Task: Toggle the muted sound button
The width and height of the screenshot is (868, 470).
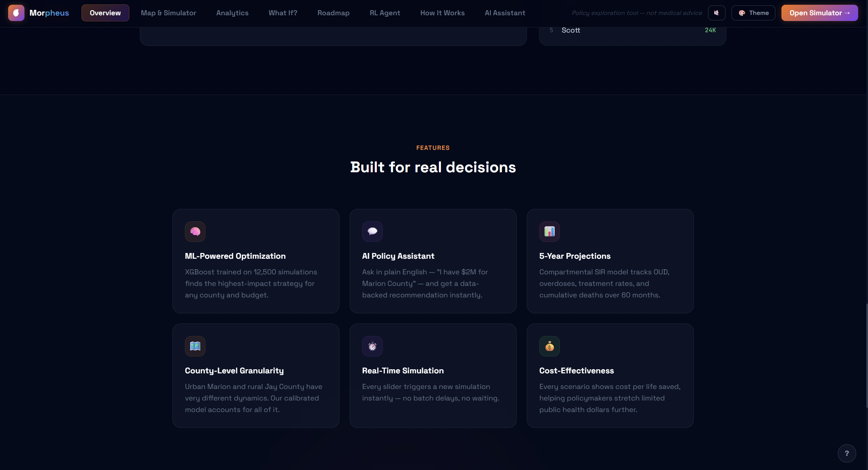Action: (x=716, y=13)
